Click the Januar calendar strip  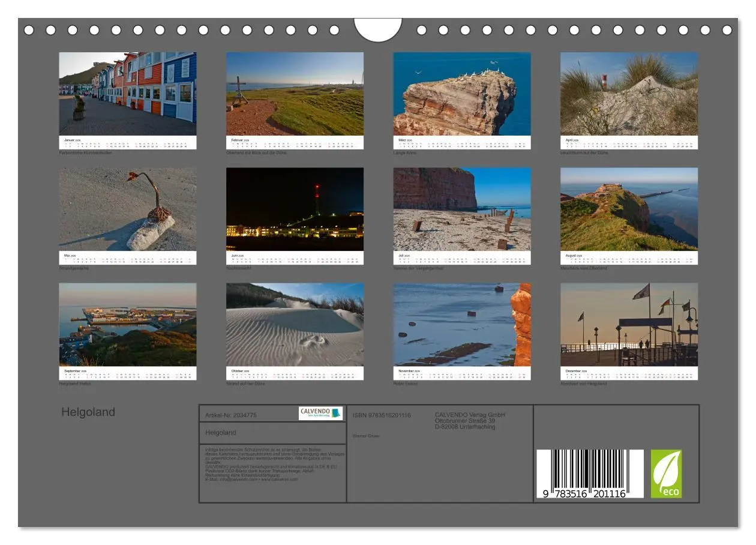point(128,143)
